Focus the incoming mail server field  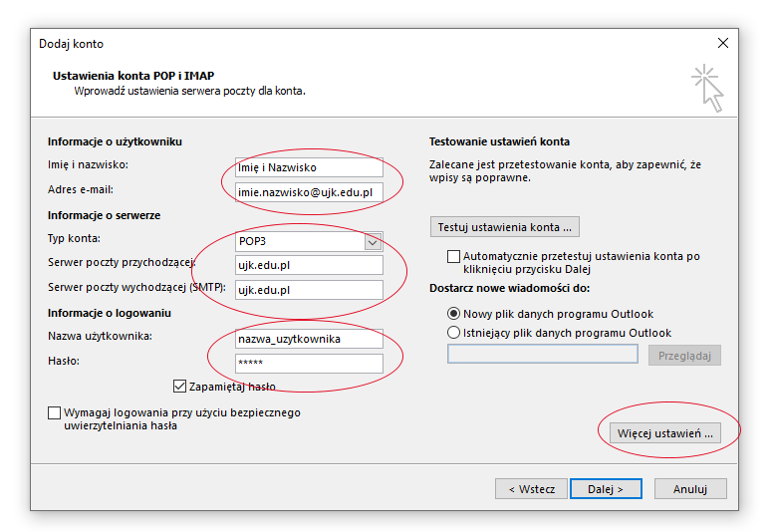[x=308, y=265]
